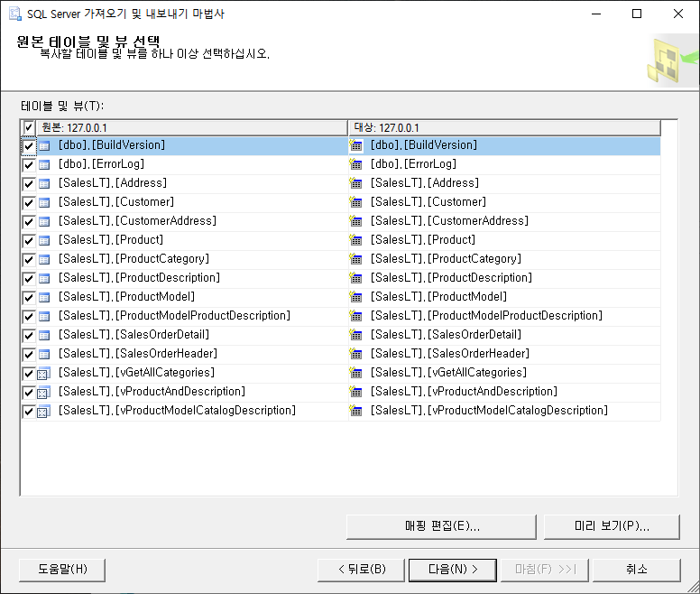Click source view icon for [SalesLT].[vGetAllCategories]

(43, 374)
